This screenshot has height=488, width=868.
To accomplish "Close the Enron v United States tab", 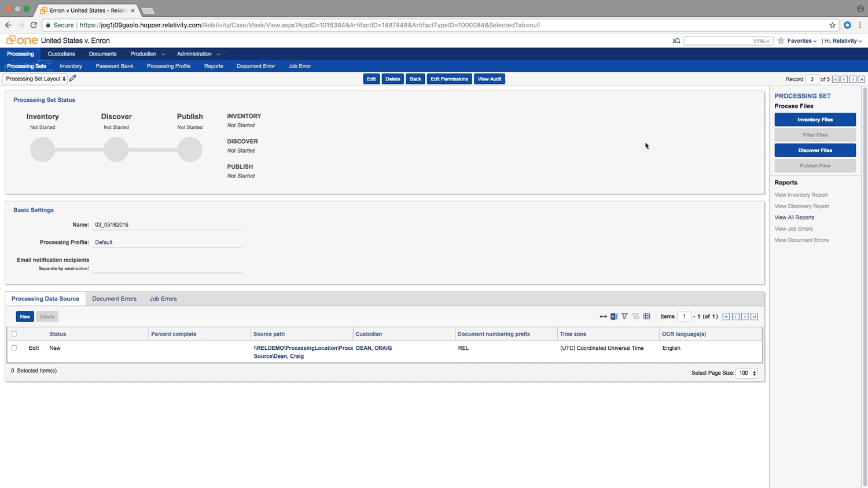I will pos(133,10).
